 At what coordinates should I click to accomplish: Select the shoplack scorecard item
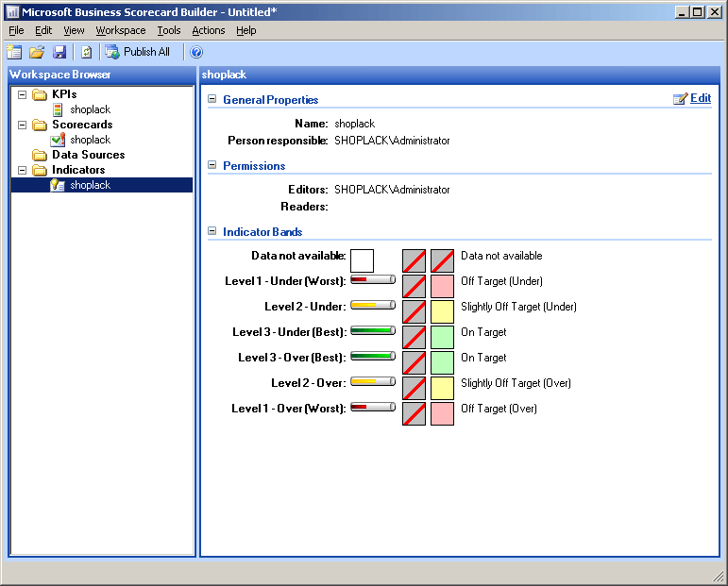[x=90, y=140]
